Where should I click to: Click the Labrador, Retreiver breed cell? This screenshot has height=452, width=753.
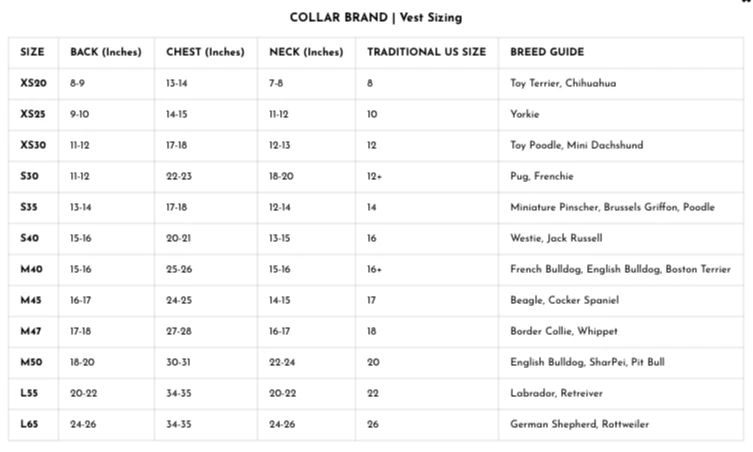[556, 393]
